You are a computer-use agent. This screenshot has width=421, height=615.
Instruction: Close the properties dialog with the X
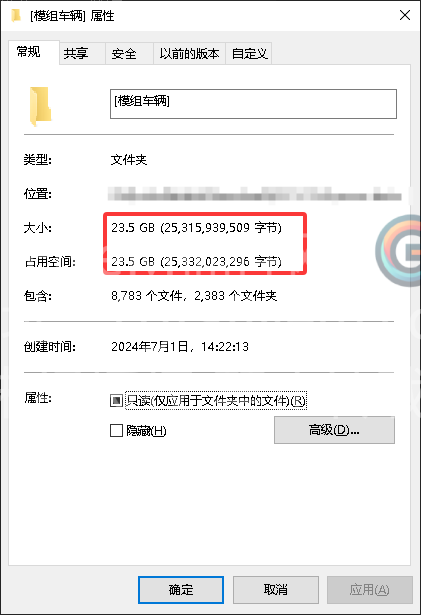(x=405, y=15)
